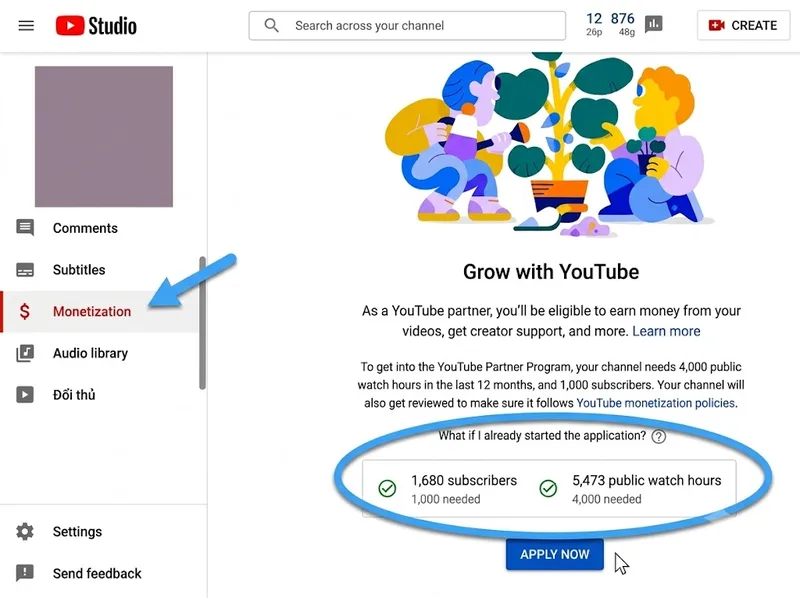
Task: Click the '12 26p' stat in header
Action: (594, 24)
